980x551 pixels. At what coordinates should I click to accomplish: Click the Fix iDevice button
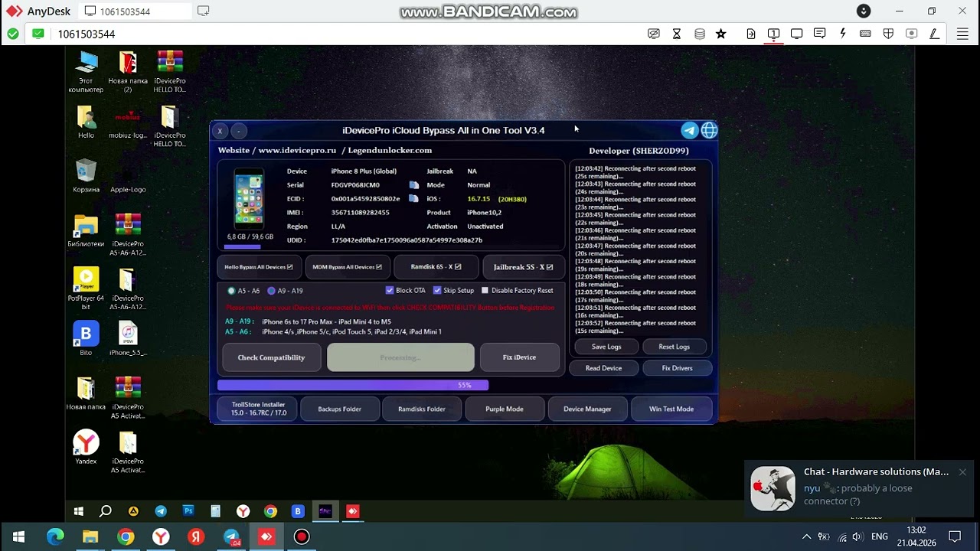point(519,357)
